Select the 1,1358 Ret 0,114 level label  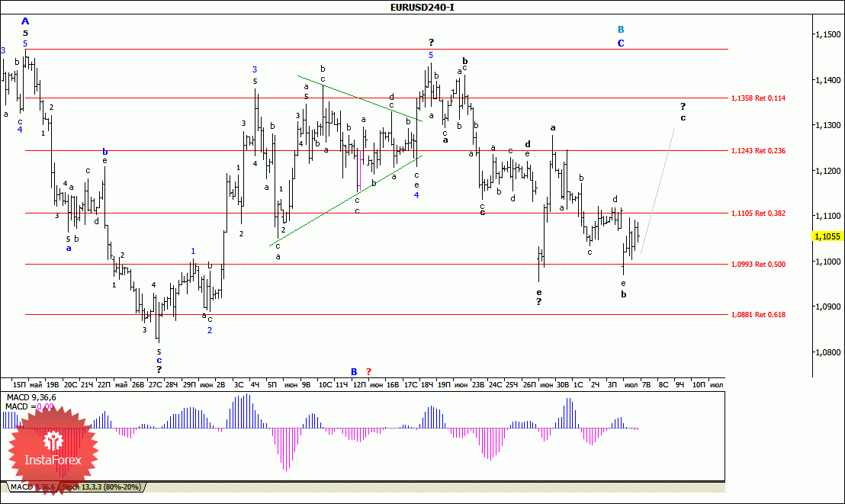point(758,98)
